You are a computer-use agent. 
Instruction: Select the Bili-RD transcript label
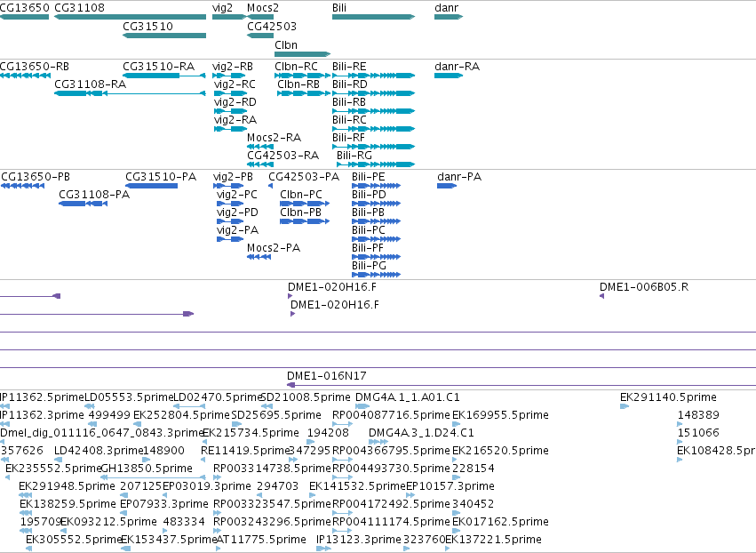pyautogui.click(x=349, y=84)
